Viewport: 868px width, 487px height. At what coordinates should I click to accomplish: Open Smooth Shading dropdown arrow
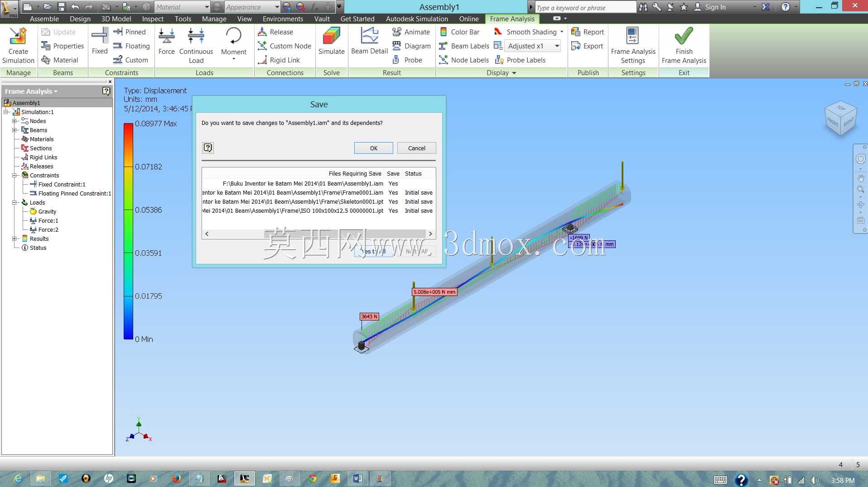pyautogui.click(x=562, y=32)
